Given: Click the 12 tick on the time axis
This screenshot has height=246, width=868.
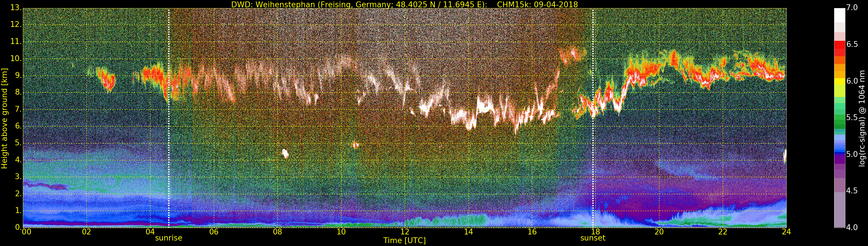Looking at the screenshot, I should [x=404, y=232].
